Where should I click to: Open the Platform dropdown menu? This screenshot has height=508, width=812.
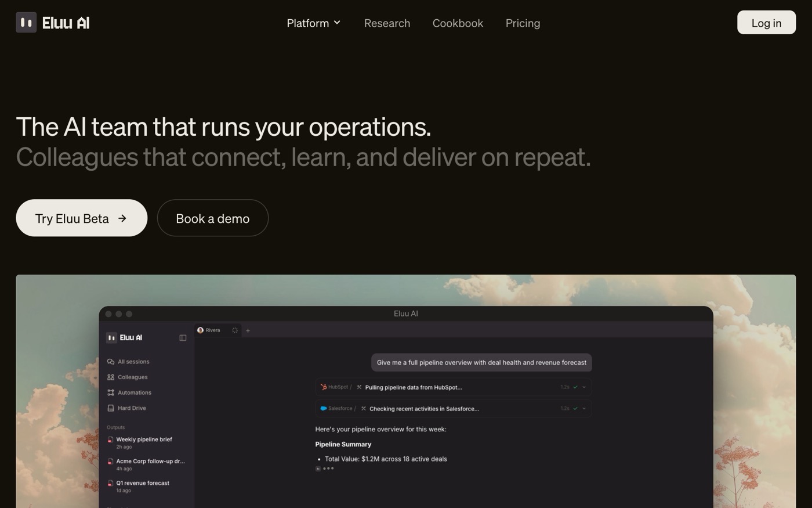pos(314,23)
